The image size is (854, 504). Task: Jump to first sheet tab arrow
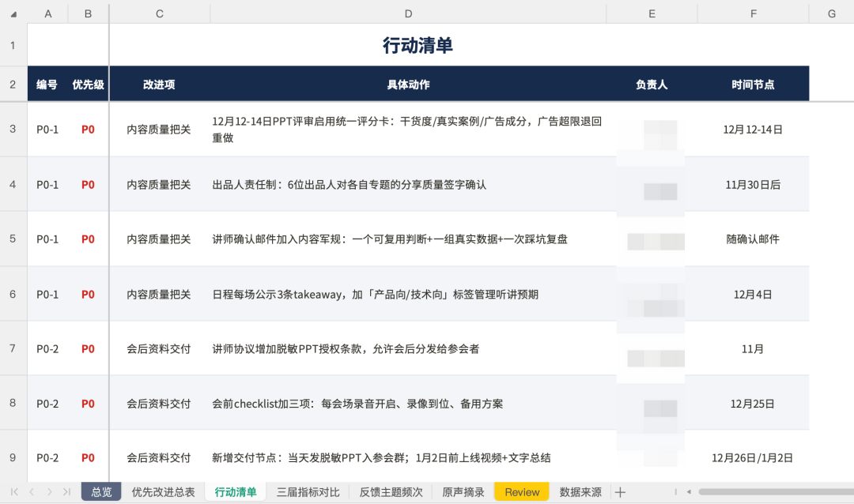pos(14,492)
